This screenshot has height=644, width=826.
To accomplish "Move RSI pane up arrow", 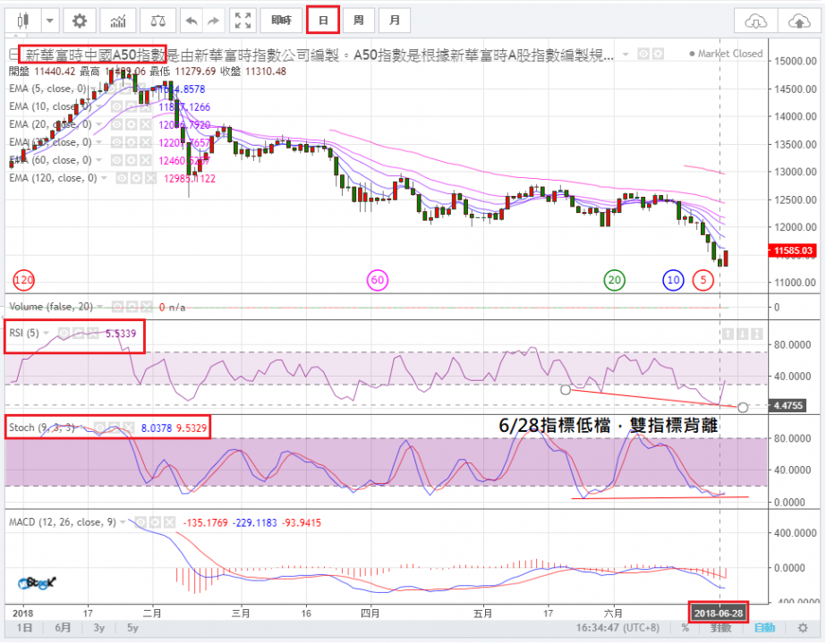I will [728, 334].
